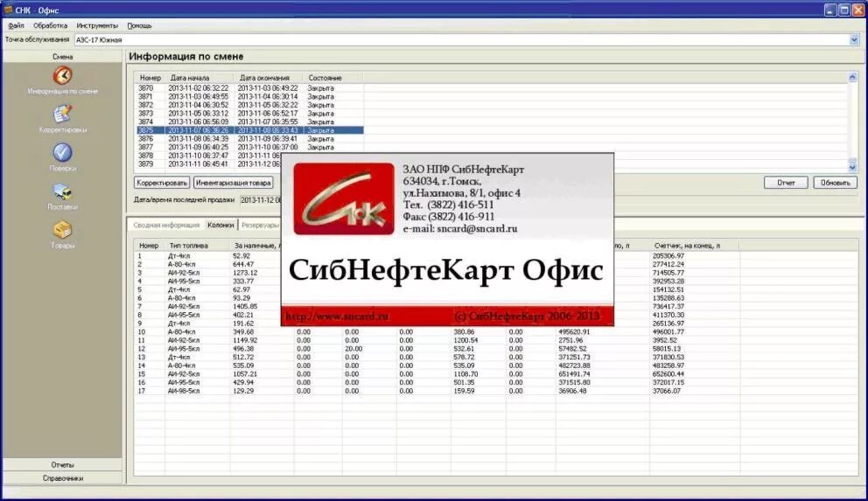
Task: Select shift row 3879
Action: pos(208,164)
